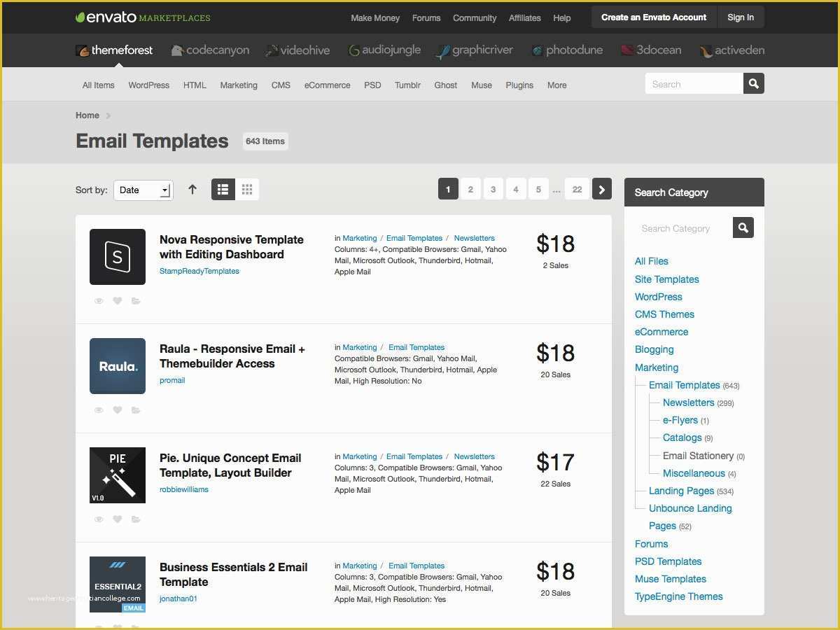Open the Make Money link
840x630 pixels.
click(375, 18)
